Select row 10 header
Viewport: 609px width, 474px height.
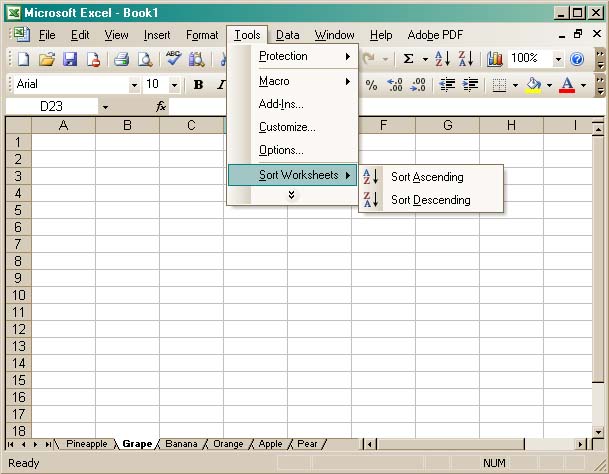(19, 295)
